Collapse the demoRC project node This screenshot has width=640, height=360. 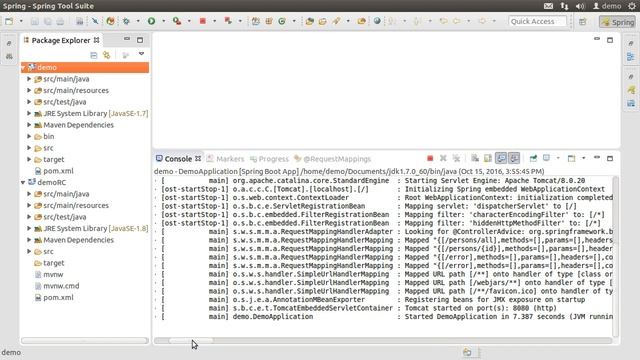pos(23,182)
